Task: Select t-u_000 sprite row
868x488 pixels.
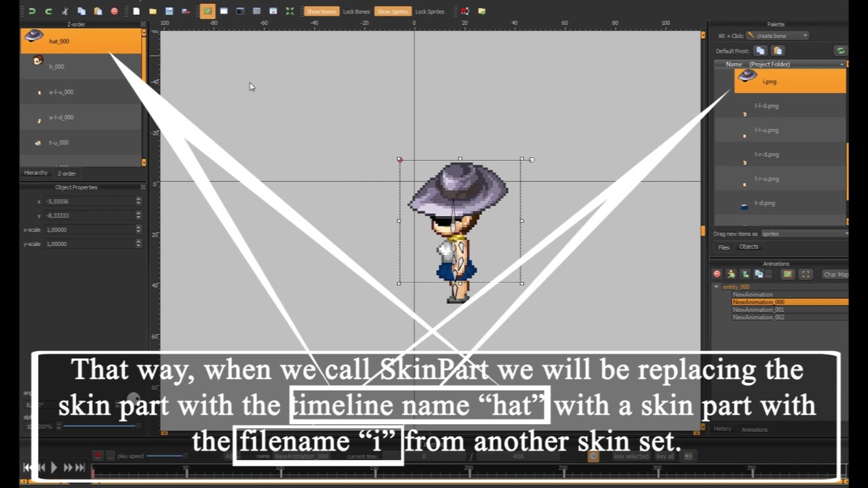Action: (x=81, y=142)
